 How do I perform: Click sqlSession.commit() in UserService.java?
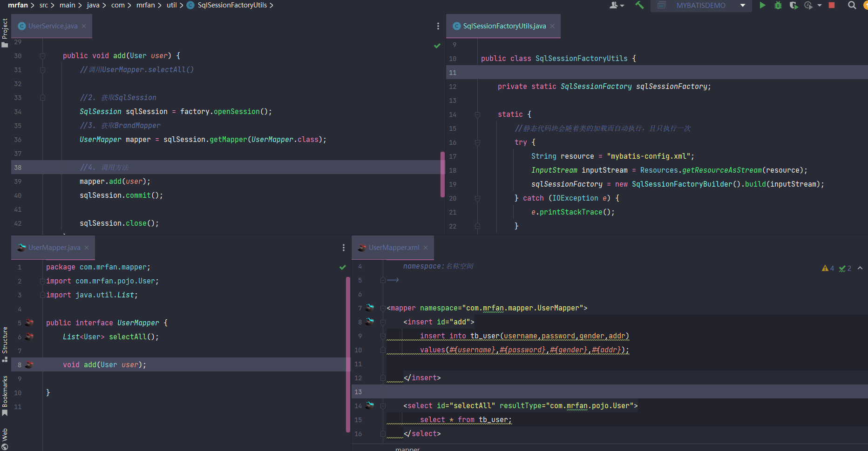(121, 195)
